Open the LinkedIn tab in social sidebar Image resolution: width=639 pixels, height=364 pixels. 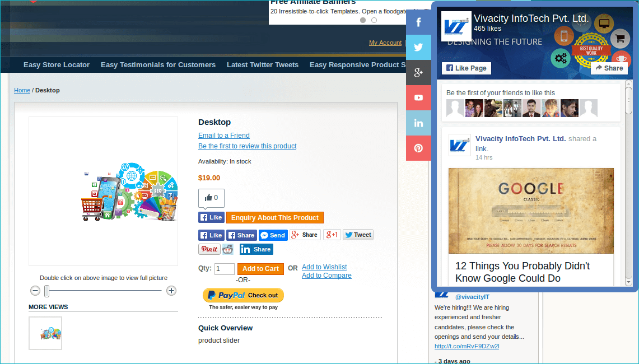(x=418, y=123)
